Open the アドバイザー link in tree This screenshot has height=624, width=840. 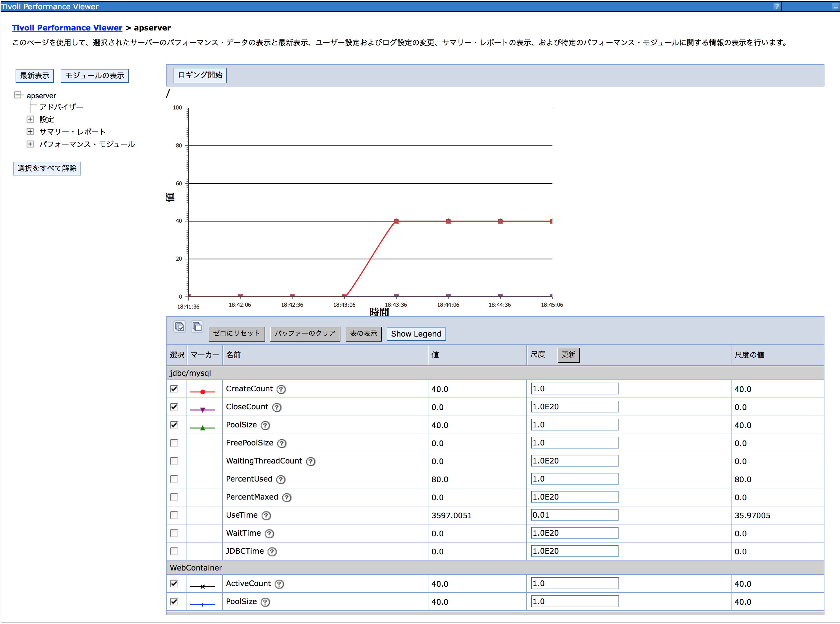pos(61,107)
